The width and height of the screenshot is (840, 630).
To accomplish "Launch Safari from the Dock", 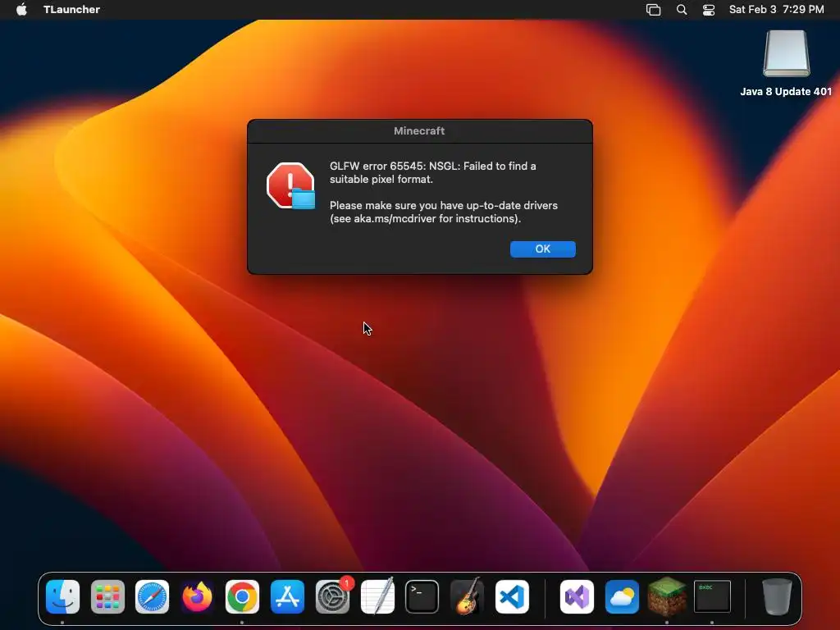I will click(152, 597).
